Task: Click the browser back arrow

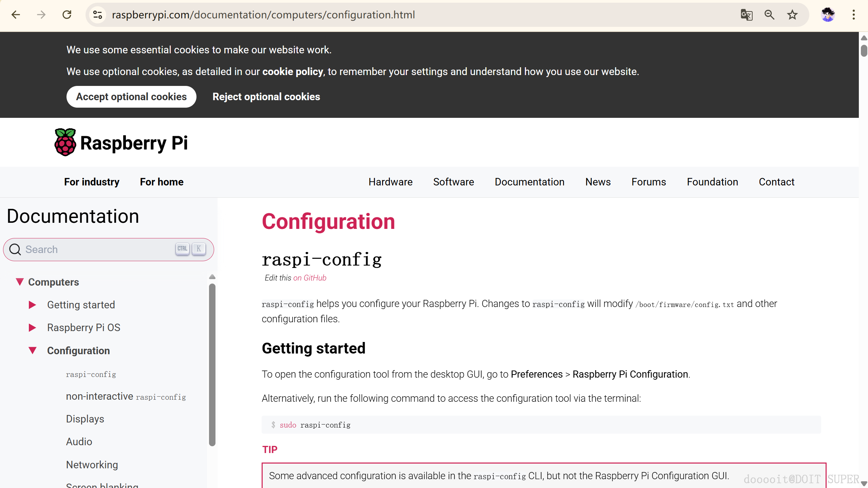Action: coord(16,15)
